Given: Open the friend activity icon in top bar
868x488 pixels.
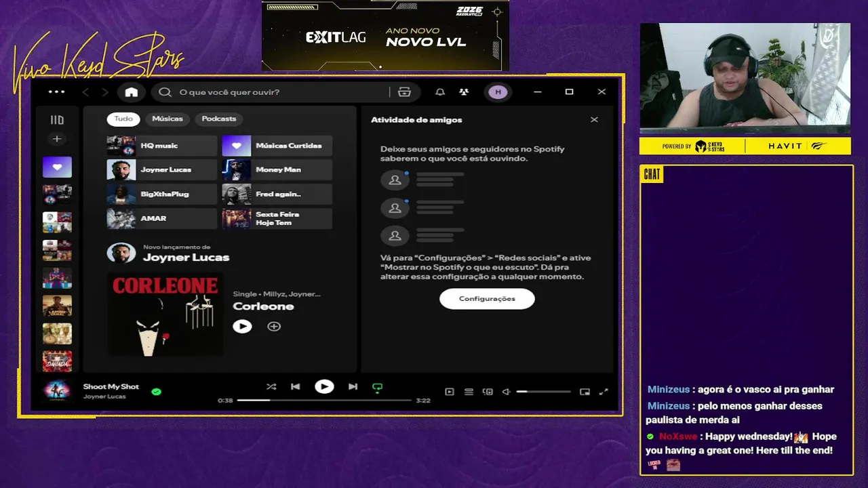Looking at the screenshot, I should click(464, 92).
